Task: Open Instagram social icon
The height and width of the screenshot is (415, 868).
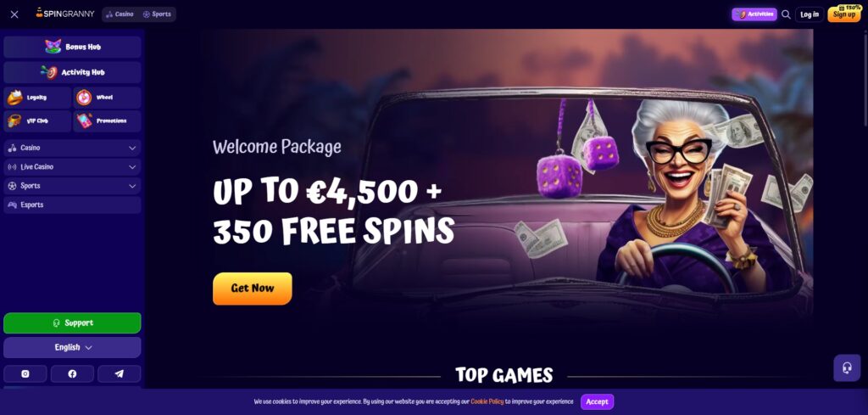Action: 25,374
